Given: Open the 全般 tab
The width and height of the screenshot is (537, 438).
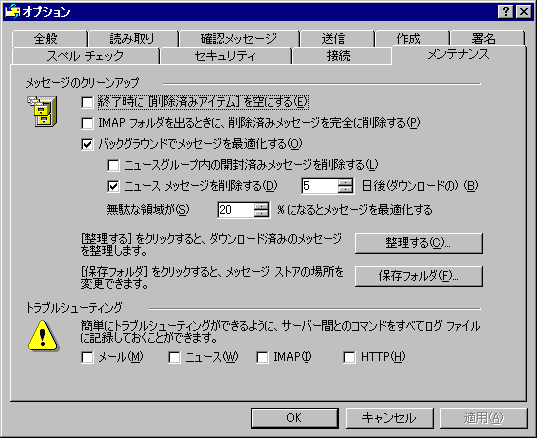Looking at the screenshot, I should tap(46, 39).
